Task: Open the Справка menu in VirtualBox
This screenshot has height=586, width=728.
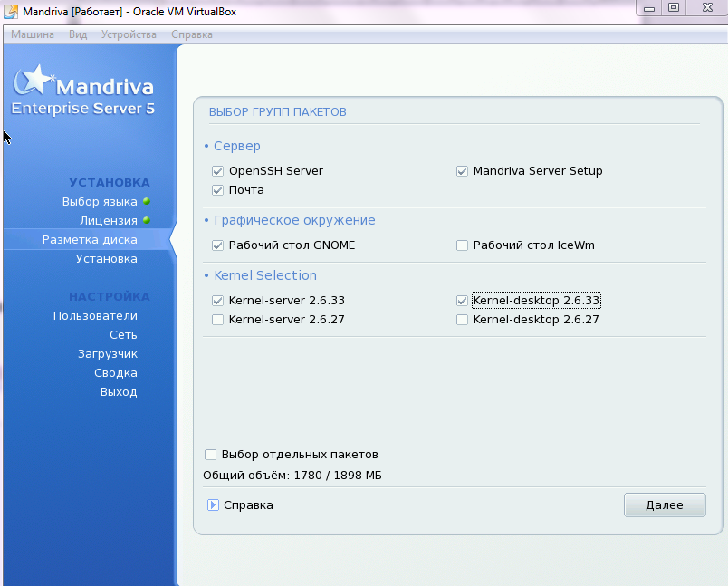Action: pos(192,34)
